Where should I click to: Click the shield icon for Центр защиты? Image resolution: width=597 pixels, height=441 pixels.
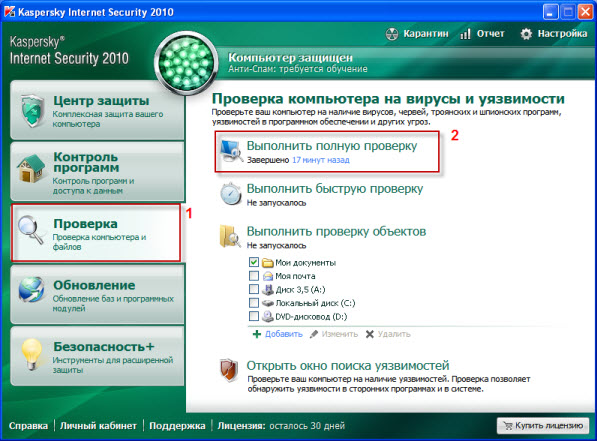point(32,111)
